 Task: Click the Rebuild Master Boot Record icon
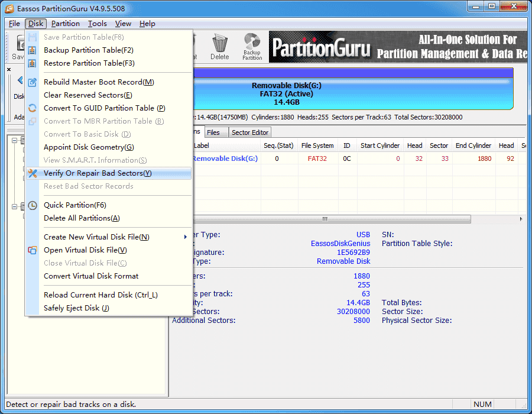pos(33,82)
